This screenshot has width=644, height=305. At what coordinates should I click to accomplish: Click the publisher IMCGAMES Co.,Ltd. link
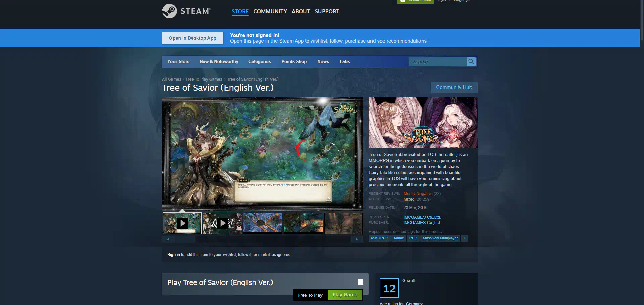tap(422, 223)
